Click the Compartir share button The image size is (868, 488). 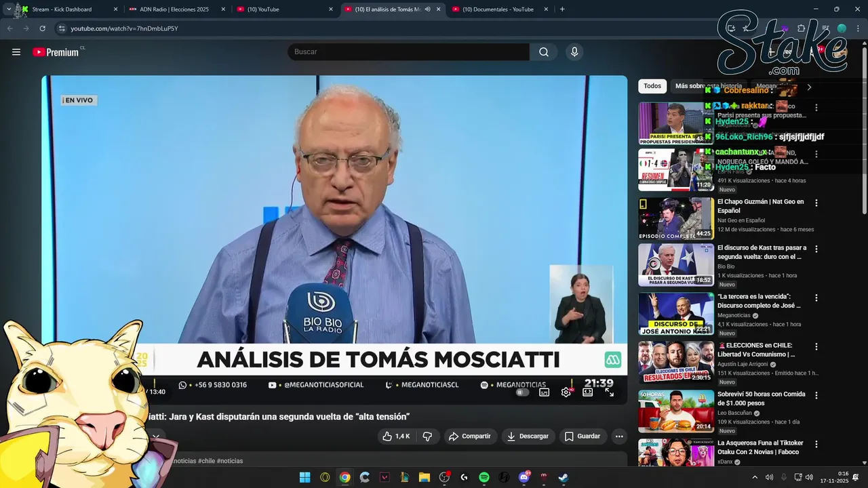(470, 436)
